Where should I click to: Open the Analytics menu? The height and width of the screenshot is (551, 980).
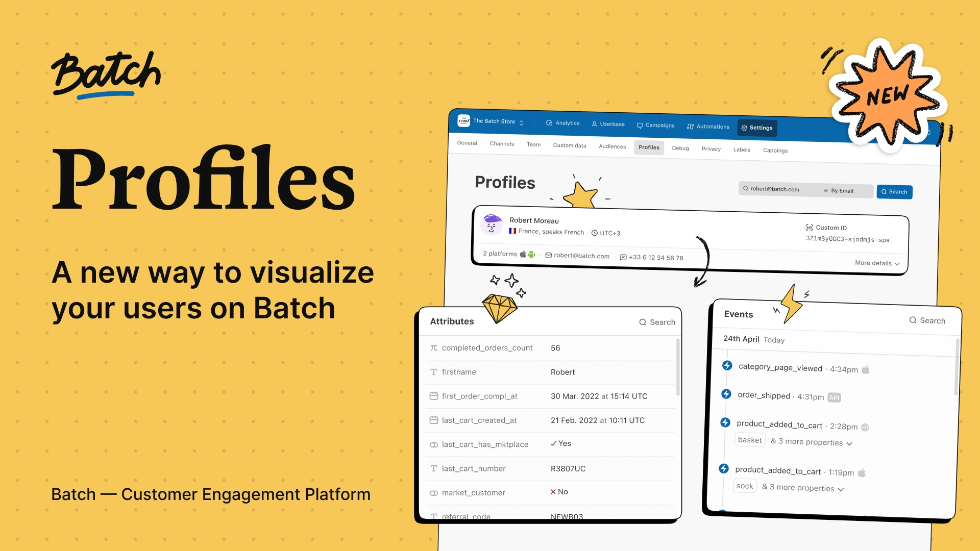pyautogui.click(x=562, y=123)
